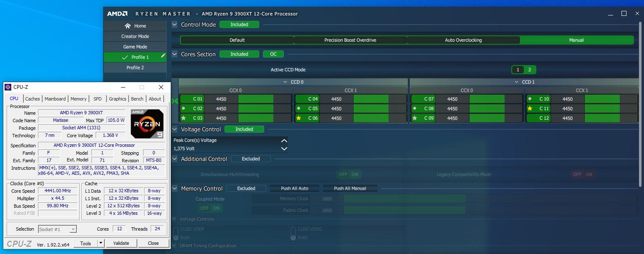Viewport: 644px width, 254px height.
Task: Toggle Additional Control Excluded switch
Action: point(250,159)
